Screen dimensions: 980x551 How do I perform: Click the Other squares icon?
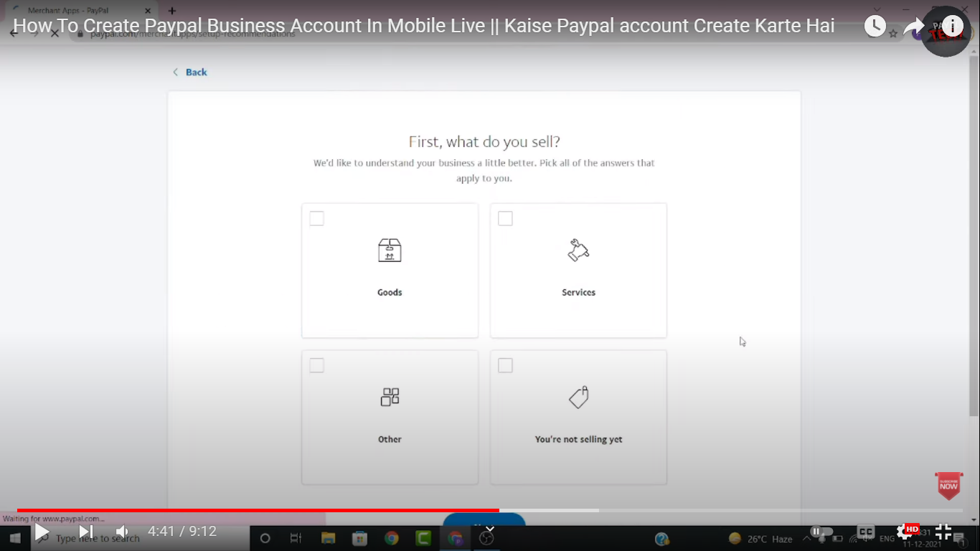click(x=390, y=397)
